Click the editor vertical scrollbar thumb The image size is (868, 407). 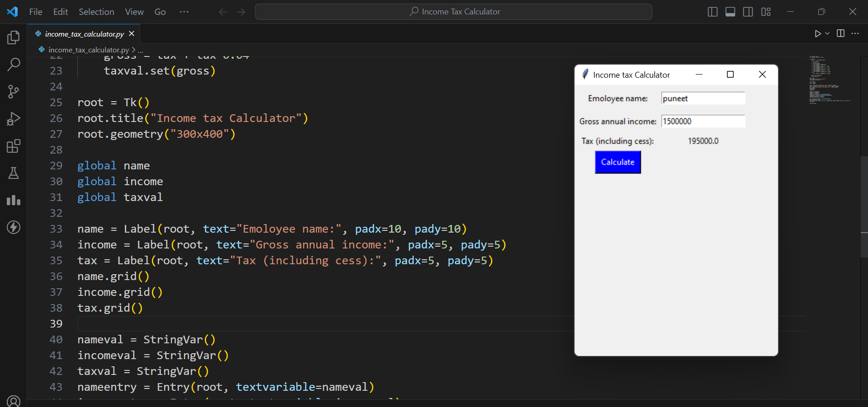point(864,206)
